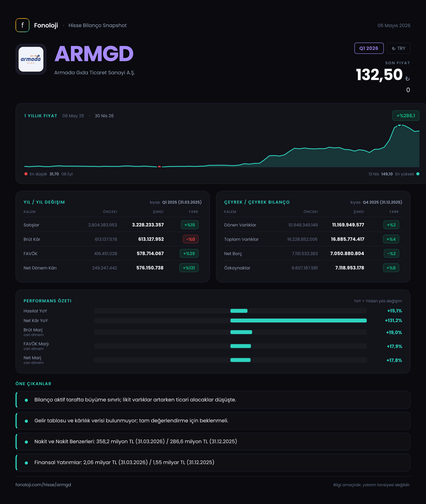Viewport: 426px width, 504px height.
Task: Click the TRY currency badge
Action: coord(399,48)
